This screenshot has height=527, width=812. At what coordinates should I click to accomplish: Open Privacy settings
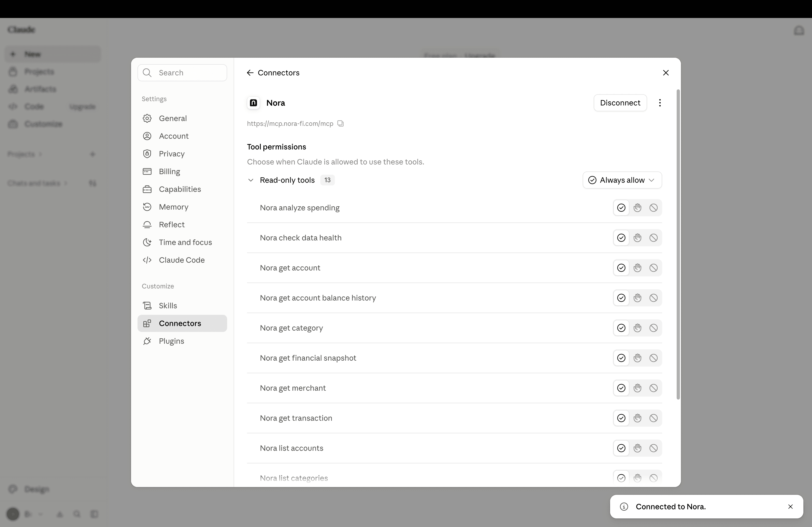(182, 154)
